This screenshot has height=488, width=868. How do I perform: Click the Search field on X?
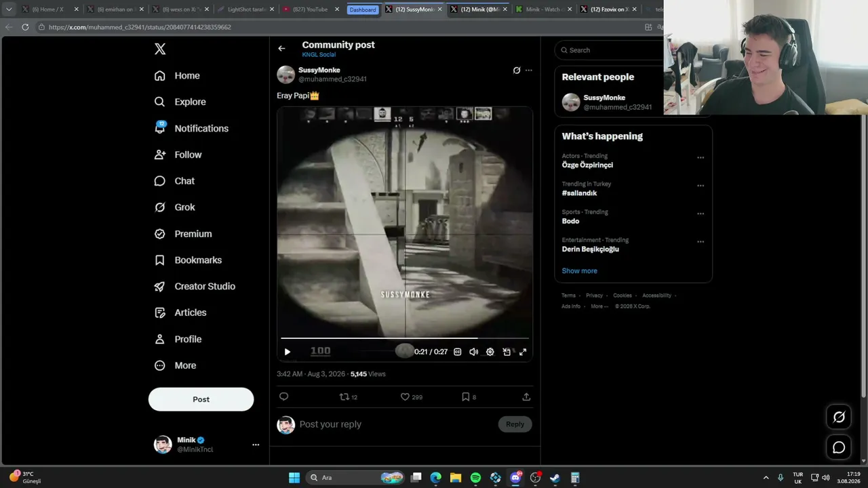[x=610, y=50]
